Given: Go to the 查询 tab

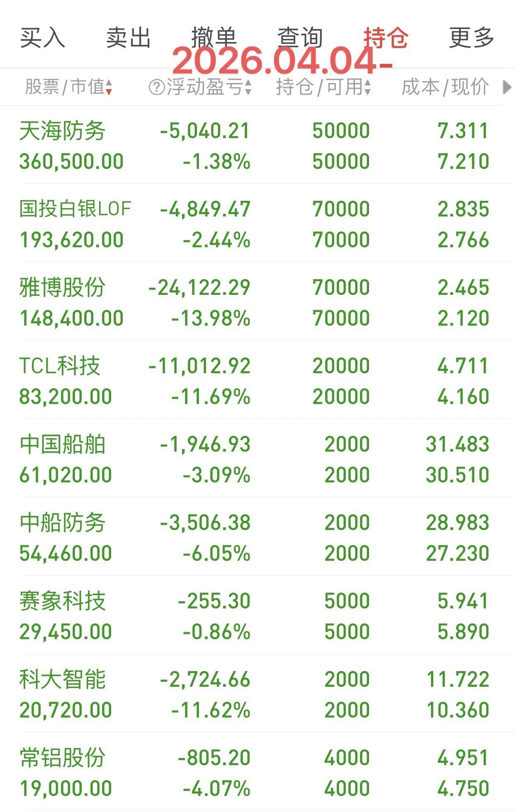Looking at the screenshot, I should (x=300, y=38).
